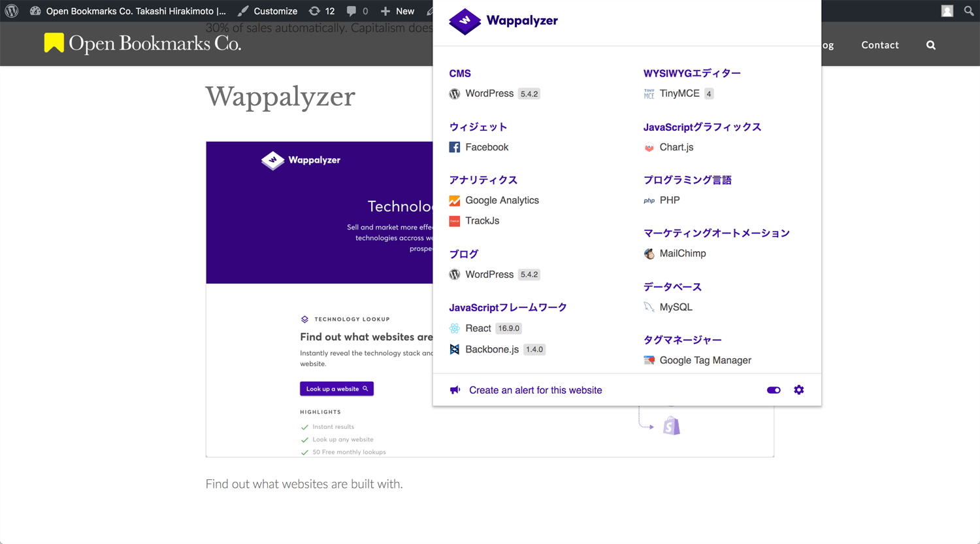This screenshot has width=980, height=544.
Task: Click the site header search icon
Action: 931,45
